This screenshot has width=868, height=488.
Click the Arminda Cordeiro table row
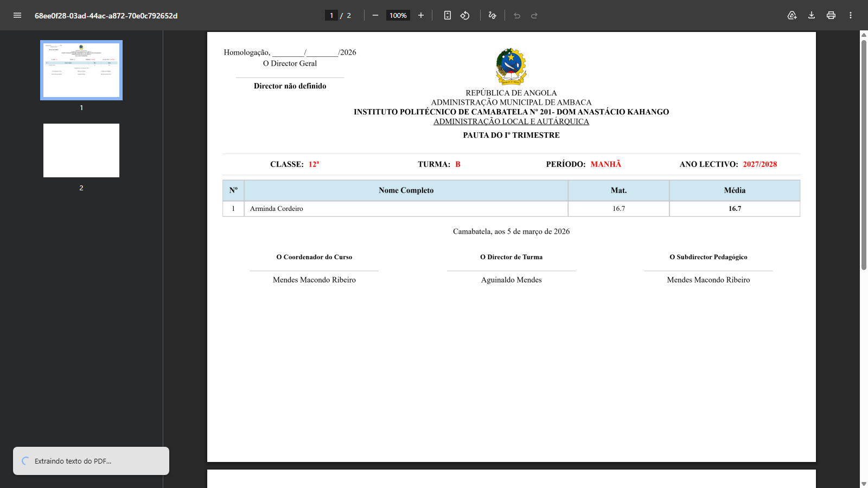[406, 209]
